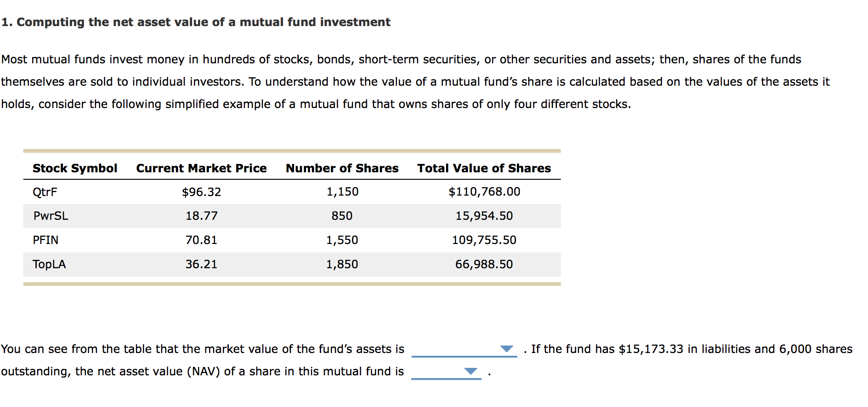The image size is (868, 407).
Task: Open the net asset value (NAV) dropdown
Action: 446,371
